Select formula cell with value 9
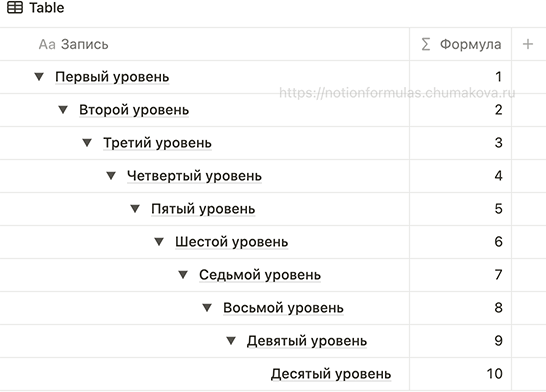The width and height of the screenshot is (546, 392). point(461,341)
